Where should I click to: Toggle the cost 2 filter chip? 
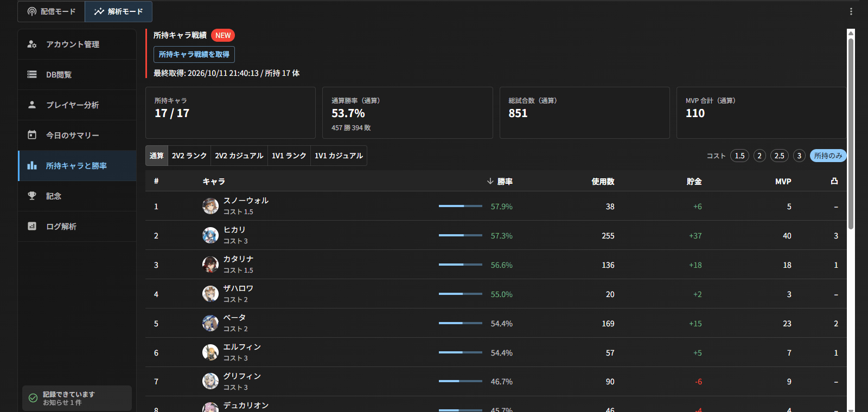(759, 156)
